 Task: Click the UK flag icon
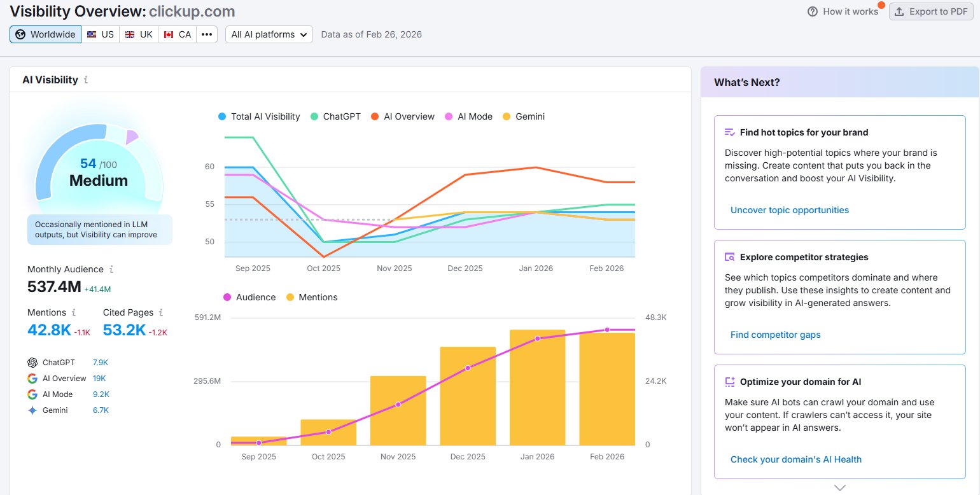point(130,34)
